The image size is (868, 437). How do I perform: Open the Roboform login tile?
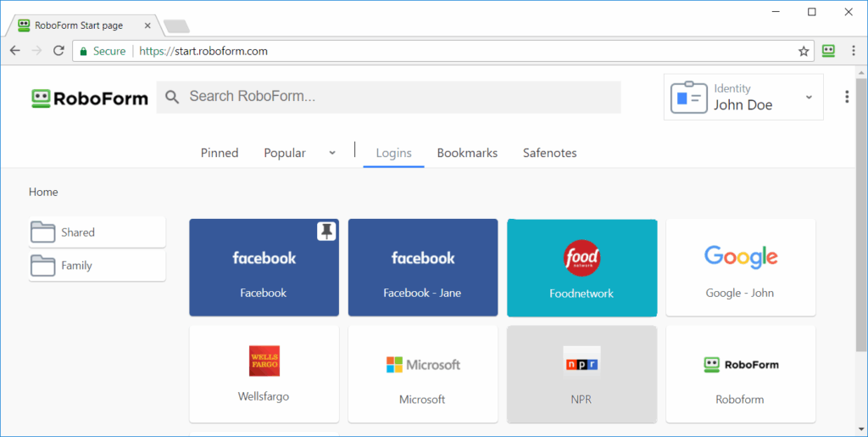point(741,374)
